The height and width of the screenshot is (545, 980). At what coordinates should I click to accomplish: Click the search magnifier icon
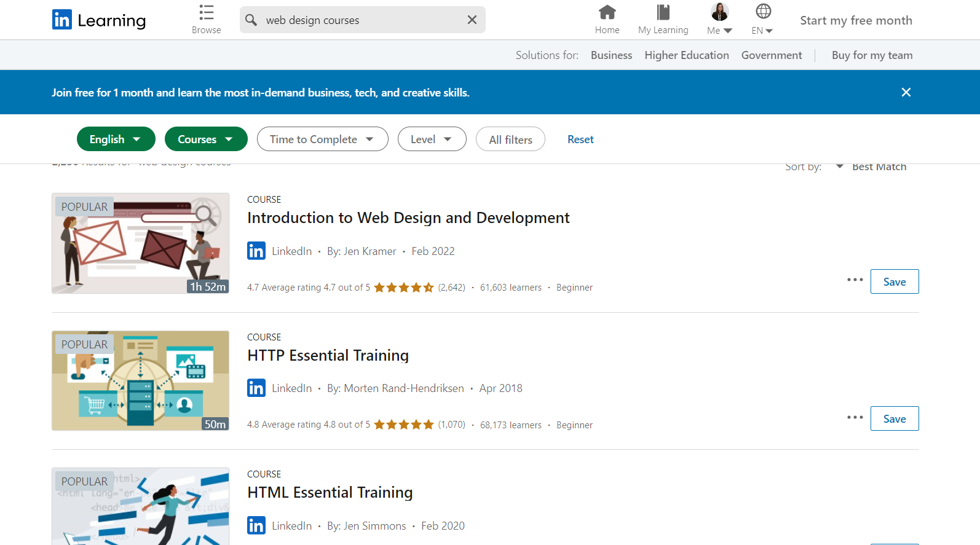click(251, 20)
